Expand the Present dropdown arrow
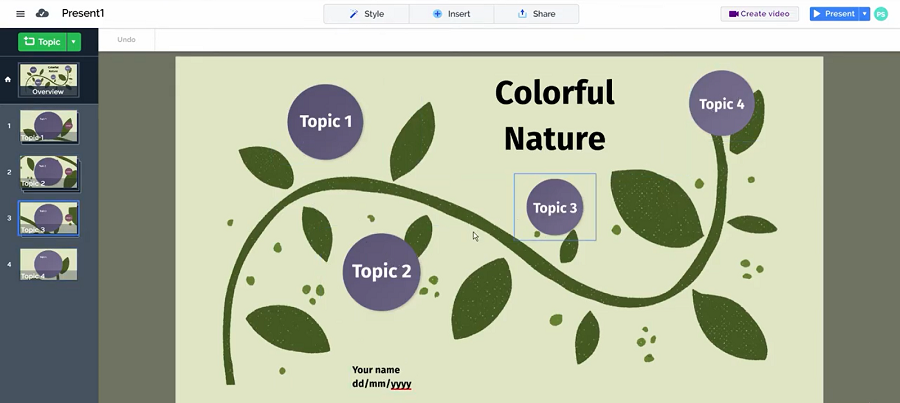The width and height of the screenshot is (900, 403). click(x=864, y=14)
